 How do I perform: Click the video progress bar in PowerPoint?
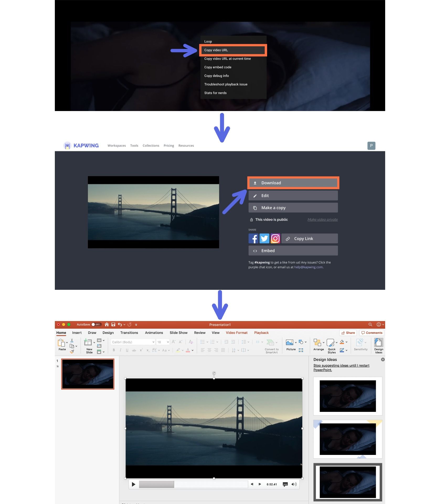193,484
